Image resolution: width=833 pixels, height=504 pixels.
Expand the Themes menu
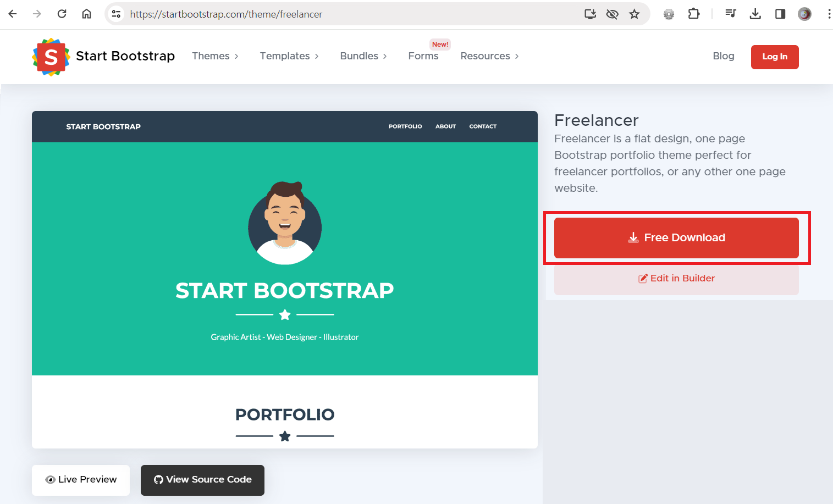point(215,56)
